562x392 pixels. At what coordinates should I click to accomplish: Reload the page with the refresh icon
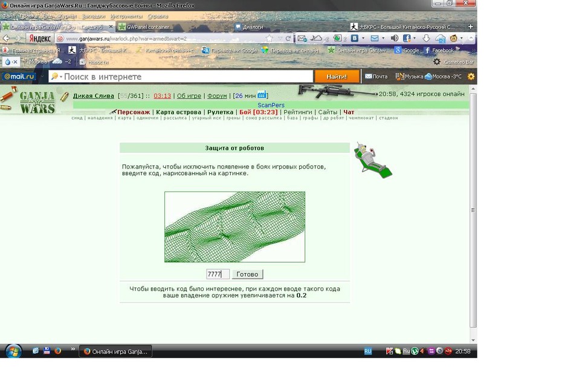[288, 38]
